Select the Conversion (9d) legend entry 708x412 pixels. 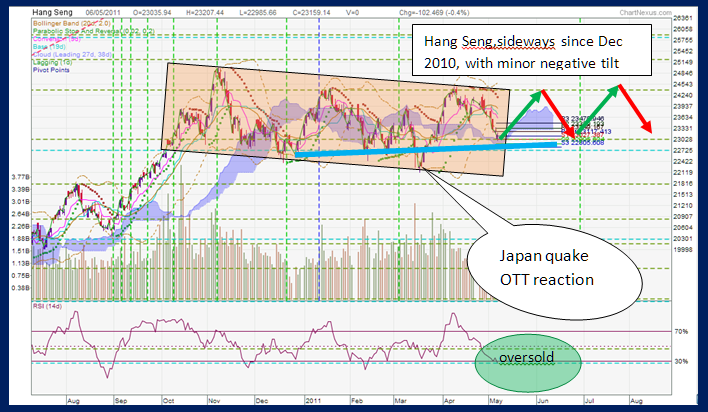(x=56, y=39)
